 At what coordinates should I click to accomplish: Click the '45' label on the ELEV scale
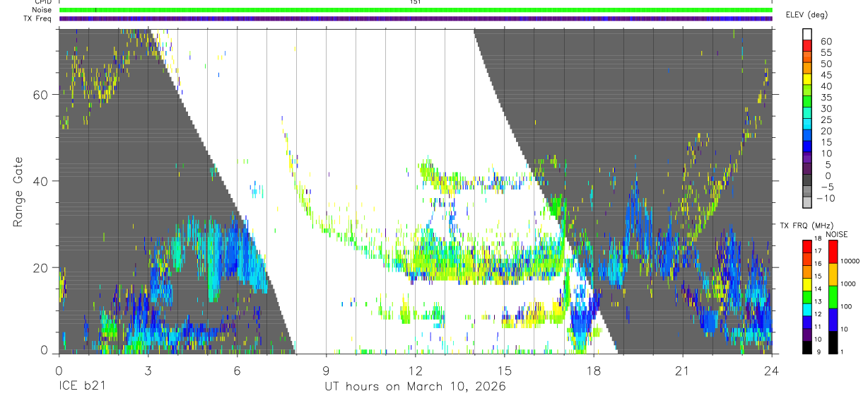[826, 75]
